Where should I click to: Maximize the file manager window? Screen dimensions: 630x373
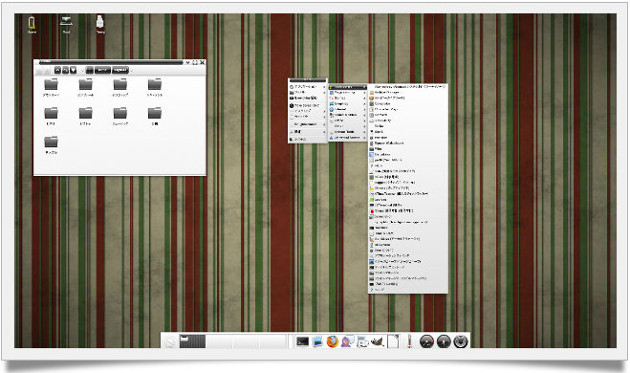195,62
